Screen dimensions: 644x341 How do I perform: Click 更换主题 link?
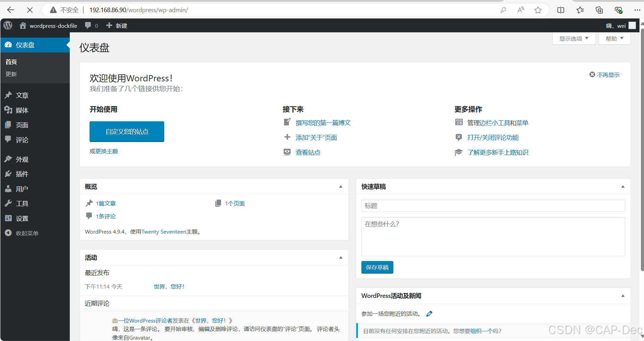point(107,151)
